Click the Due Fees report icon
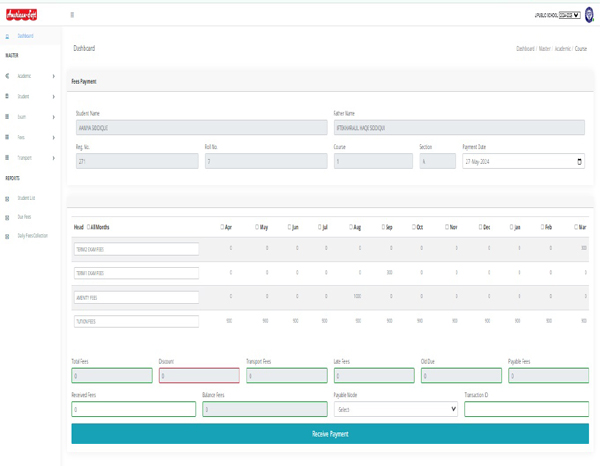This screenshot has width=600, height=466. [x=7, y=217]
